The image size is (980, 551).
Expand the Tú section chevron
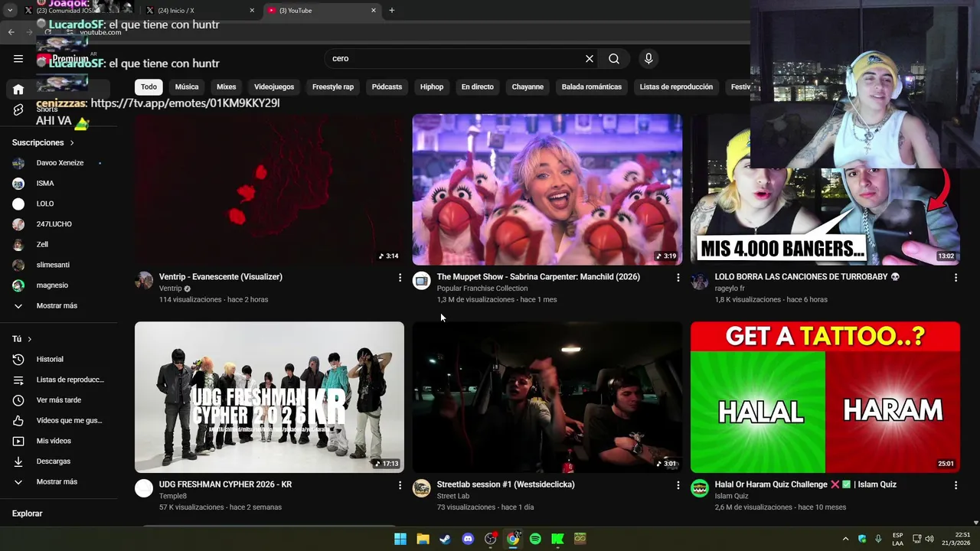click(x=30, y=339)
